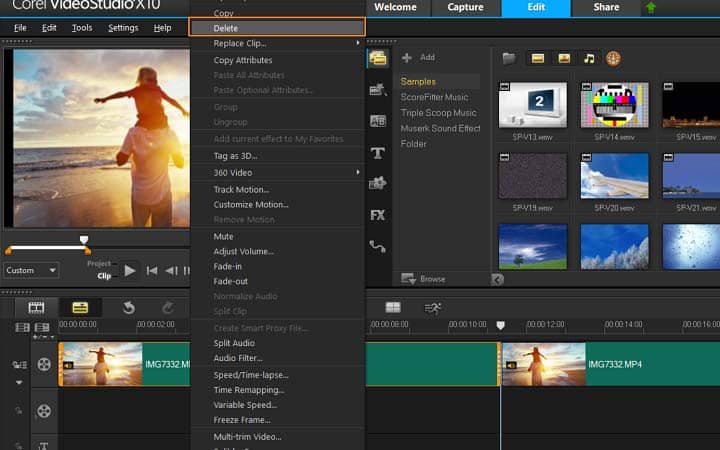Select Triple Scoop Music folder
The height and width of the screenshot is (450, 720).
coord(438,112)
